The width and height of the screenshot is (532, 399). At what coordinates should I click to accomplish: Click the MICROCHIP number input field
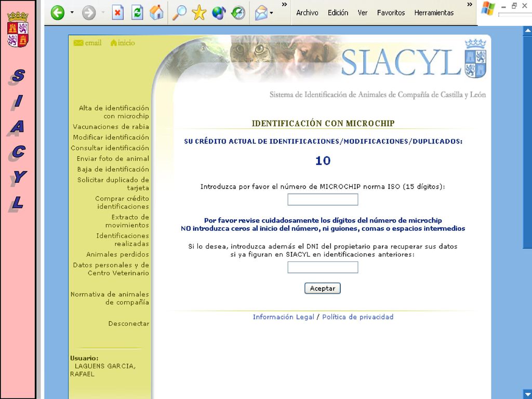tap(323, 199)
